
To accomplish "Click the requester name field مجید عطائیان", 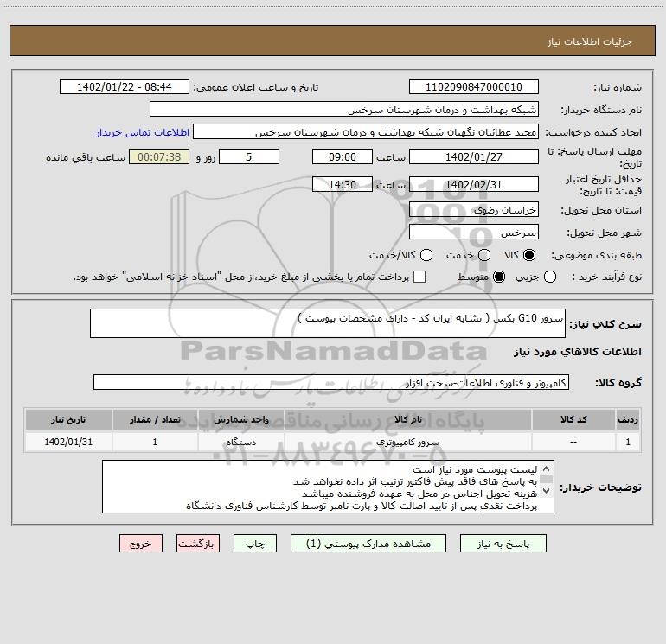I will 366,132.
